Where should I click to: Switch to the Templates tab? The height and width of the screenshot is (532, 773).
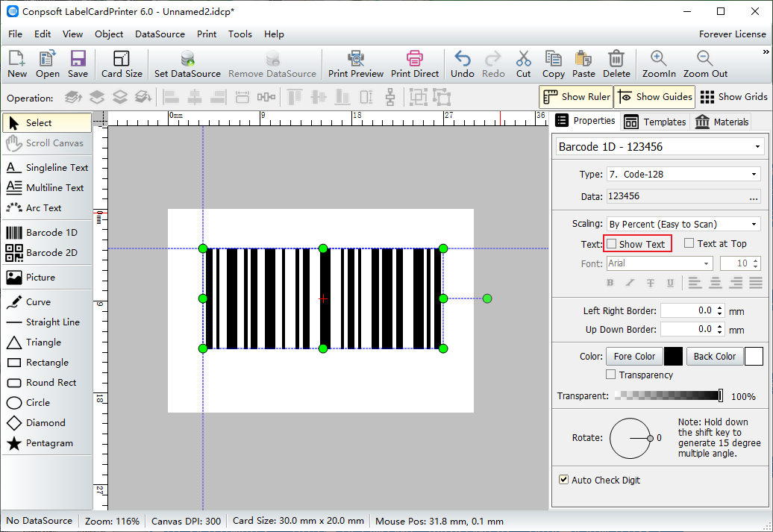(655, 122)
